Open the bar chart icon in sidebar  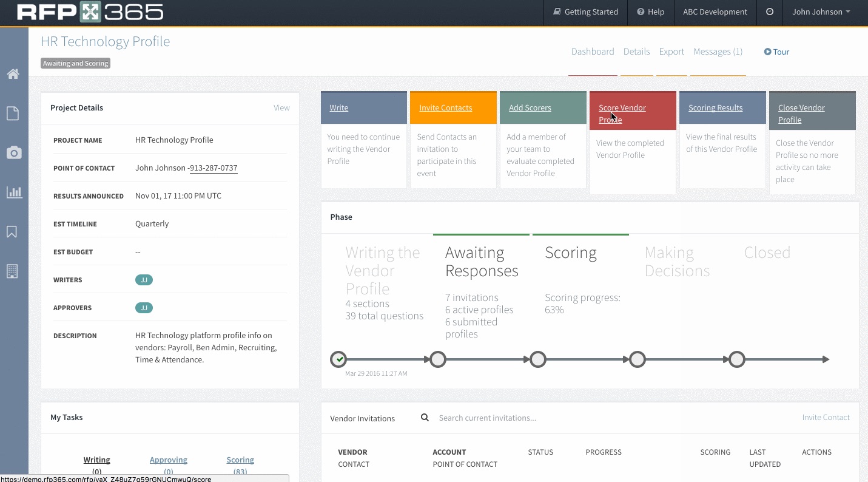click(13, 192)
